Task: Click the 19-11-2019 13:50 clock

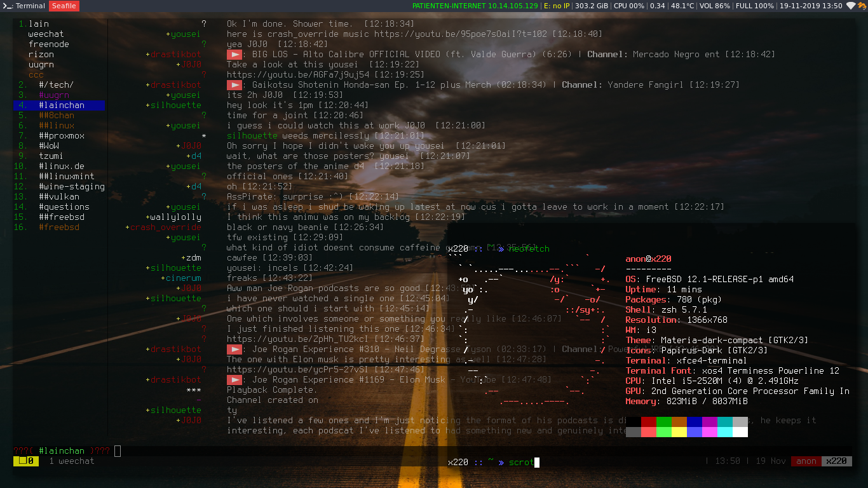Action: click(x=811, y=6)
